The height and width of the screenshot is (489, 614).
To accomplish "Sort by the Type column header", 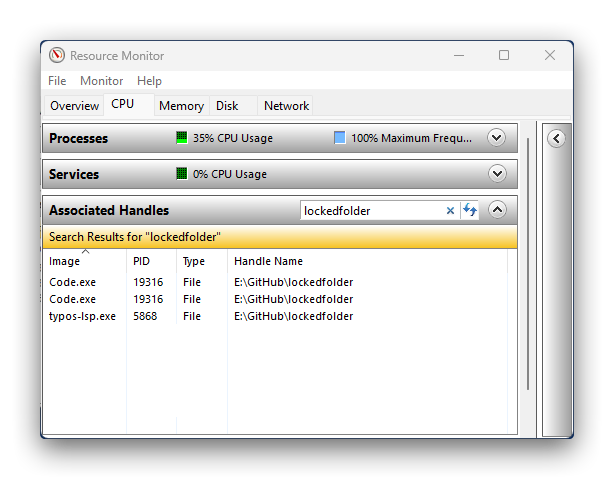I will pyautogui.click(x=202, y=261).
